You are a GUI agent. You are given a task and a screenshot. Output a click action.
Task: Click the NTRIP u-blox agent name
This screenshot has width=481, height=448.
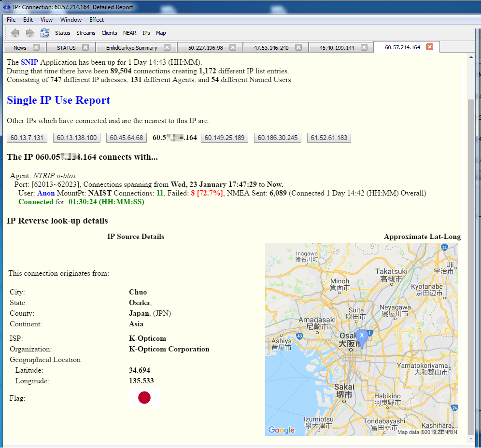tap(55, 176)
